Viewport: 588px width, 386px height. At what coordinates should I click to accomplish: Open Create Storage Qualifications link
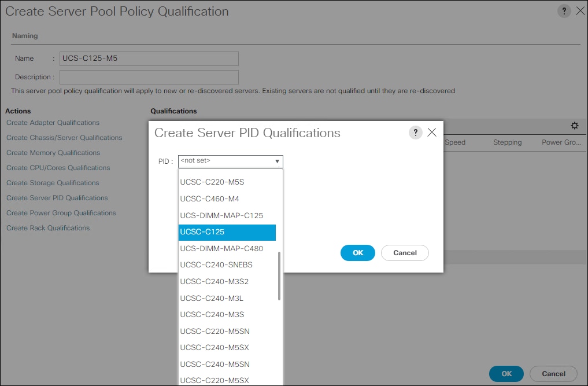(53, 183)
